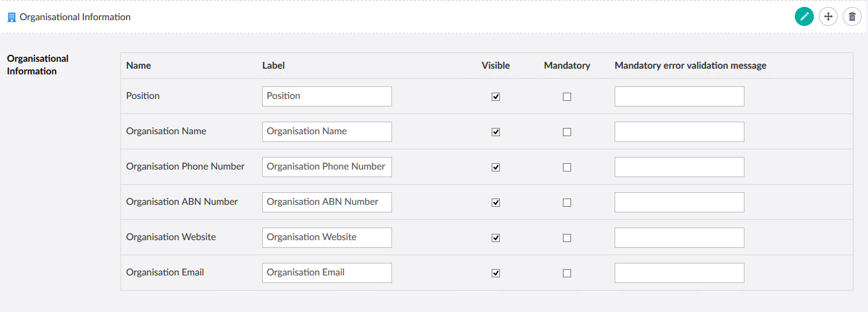Focus the Organisation Website validation message field
Screen dimensions: 868x312
click(679, 238)
